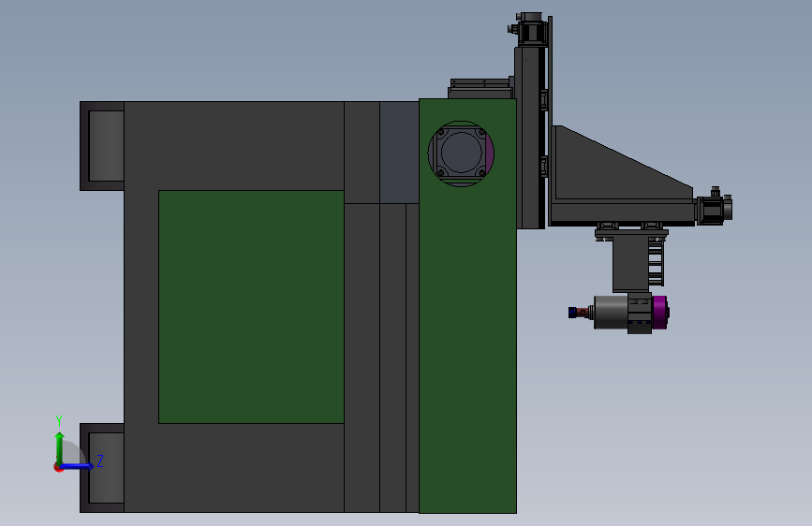Screen dimensions: 812x526
Task: Click the blue Z axis arrow of the triad
Action: pos(78,466)
